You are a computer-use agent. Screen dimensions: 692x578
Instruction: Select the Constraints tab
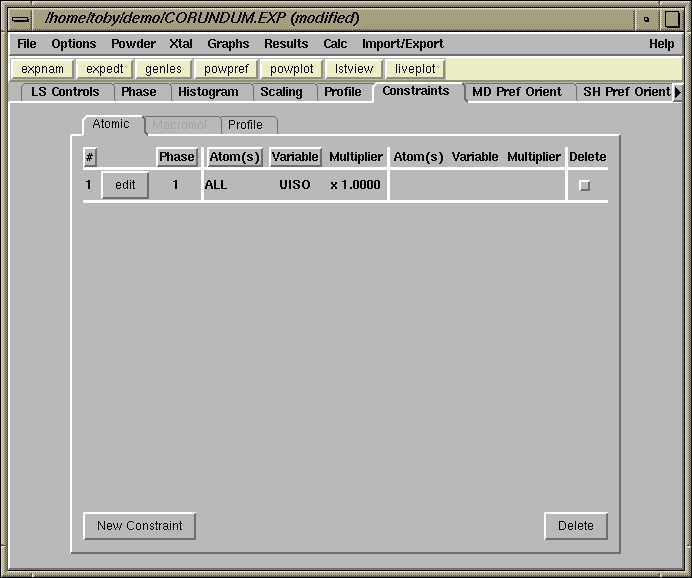416,91
